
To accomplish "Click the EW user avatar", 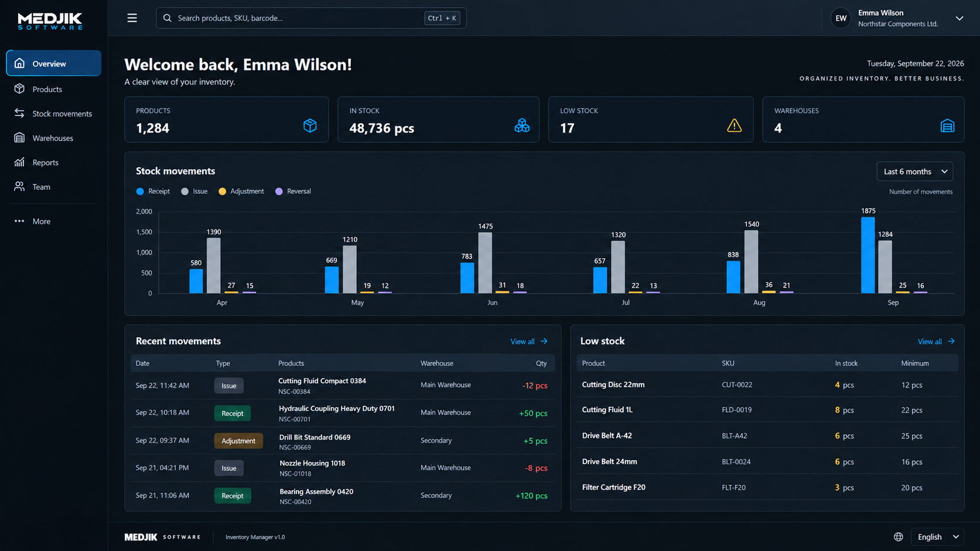I will click(841, 18).
